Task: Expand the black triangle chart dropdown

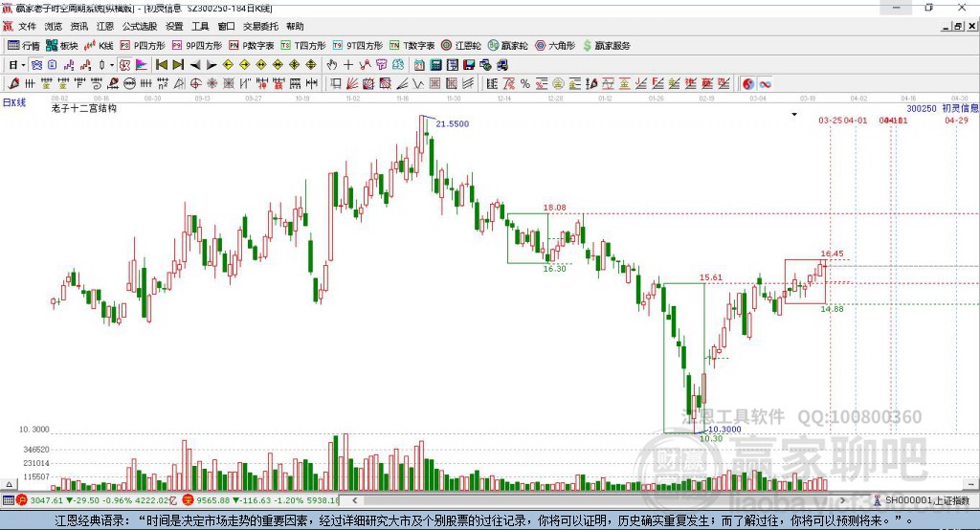Action: click(793, 114)
